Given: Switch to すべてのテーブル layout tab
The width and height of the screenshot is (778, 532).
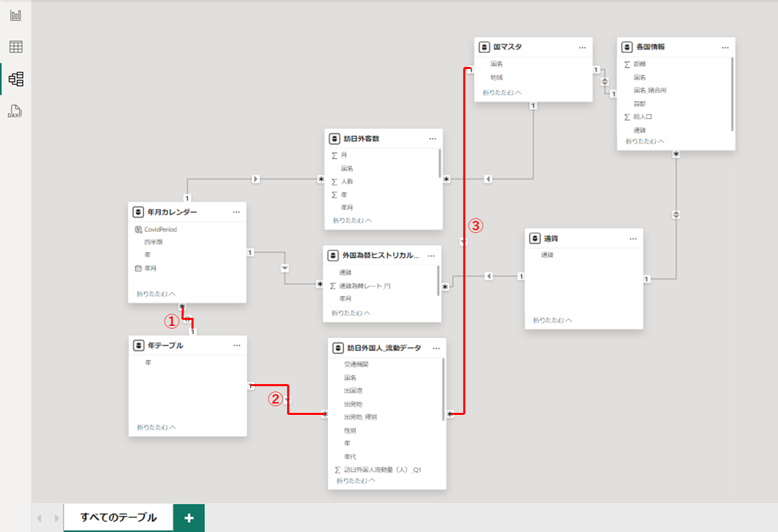Looking at the screenshot, I should (119, 518).
